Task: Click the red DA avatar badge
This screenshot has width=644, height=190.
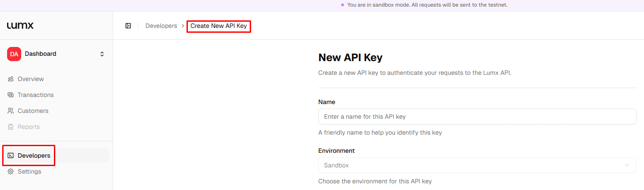Action: click(14, 54)
